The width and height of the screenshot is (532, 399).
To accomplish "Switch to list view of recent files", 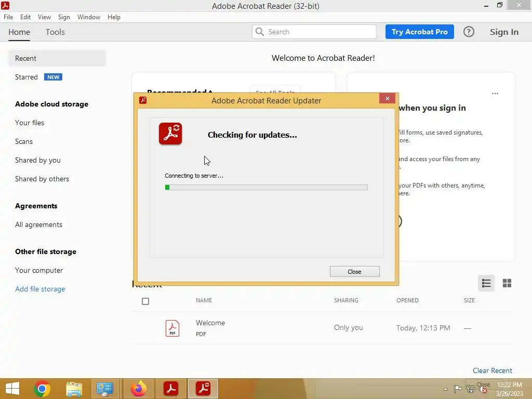I will [x=486, y=283].
